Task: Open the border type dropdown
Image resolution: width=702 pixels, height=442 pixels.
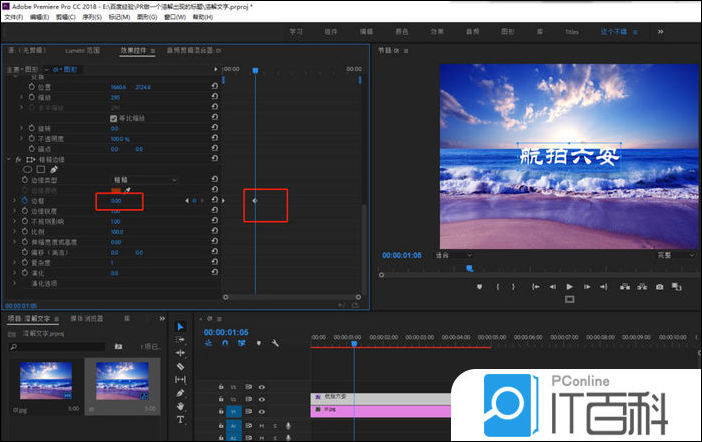Action: click(x=144, y=180)
